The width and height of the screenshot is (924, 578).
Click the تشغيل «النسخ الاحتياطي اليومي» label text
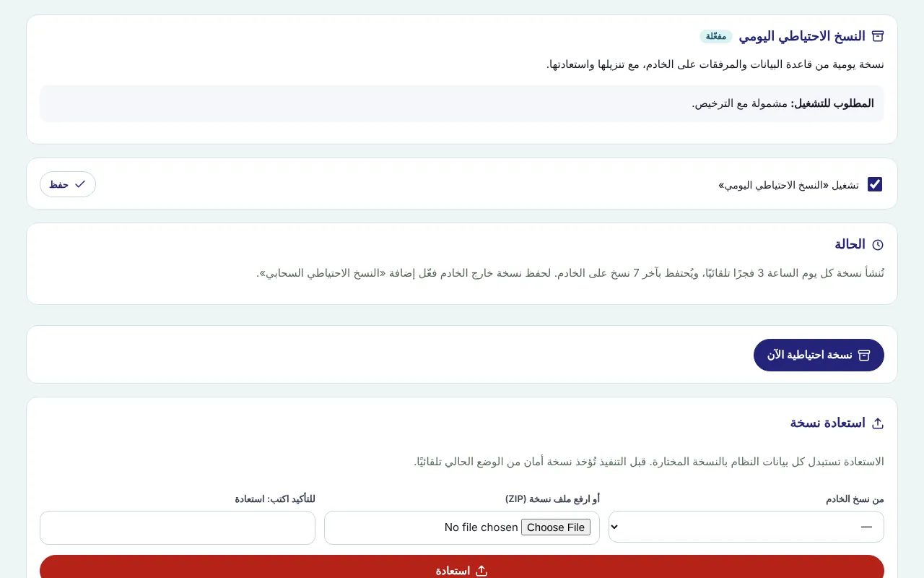(789, 185)
